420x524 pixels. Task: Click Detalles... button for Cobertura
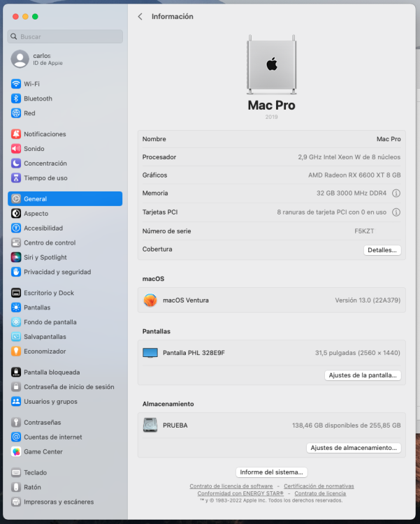[382, 250]
